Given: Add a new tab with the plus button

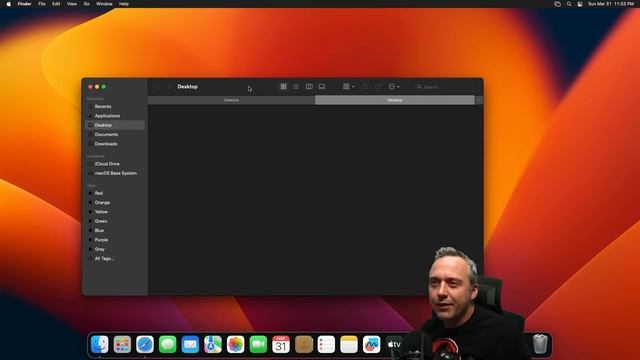Looking at the screenshot, I should click(x=479, y=100).
